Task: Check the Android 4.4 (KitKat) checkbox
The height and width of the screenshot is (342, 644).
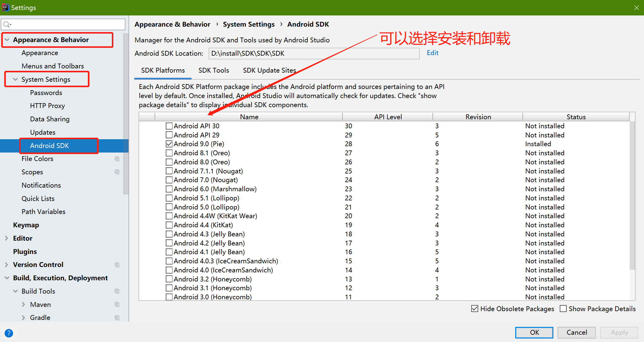Action: point(169,225)
